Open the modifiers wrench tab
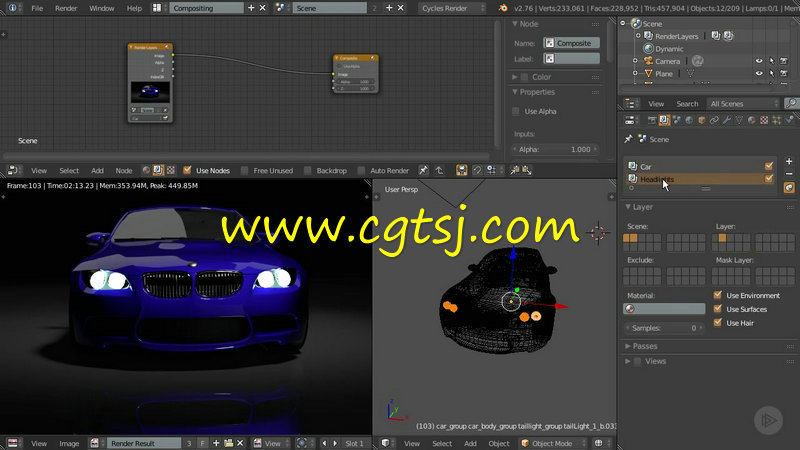The width and height of the screenshot is (800, 450). (727, 120)
